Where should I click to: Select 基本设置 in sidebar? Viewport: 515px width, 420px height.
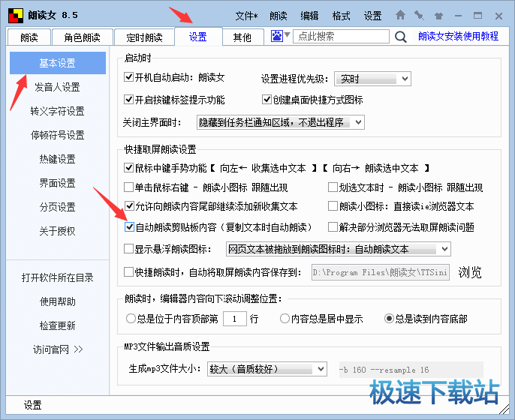click(x=58, y=63)
